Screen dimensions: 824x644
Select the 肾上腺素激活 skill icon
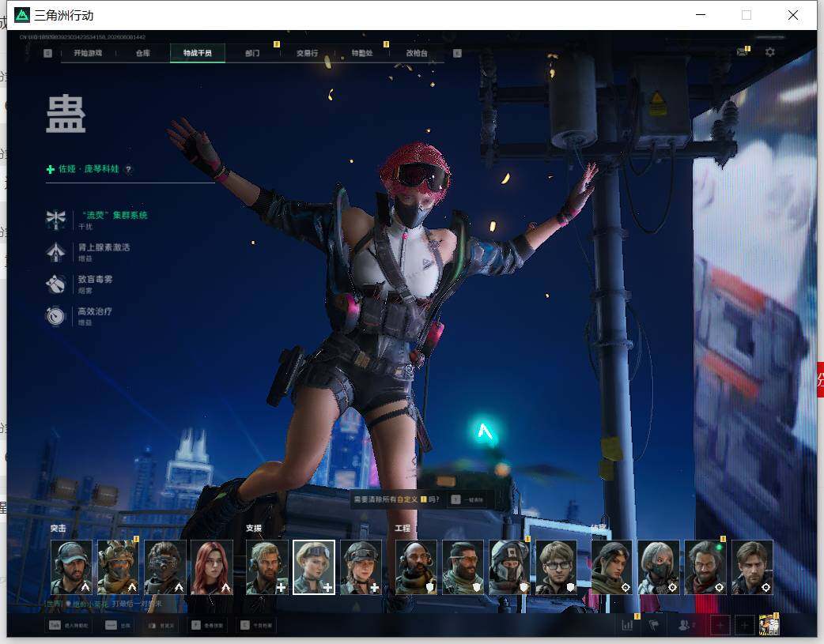[x=55, y=251]
